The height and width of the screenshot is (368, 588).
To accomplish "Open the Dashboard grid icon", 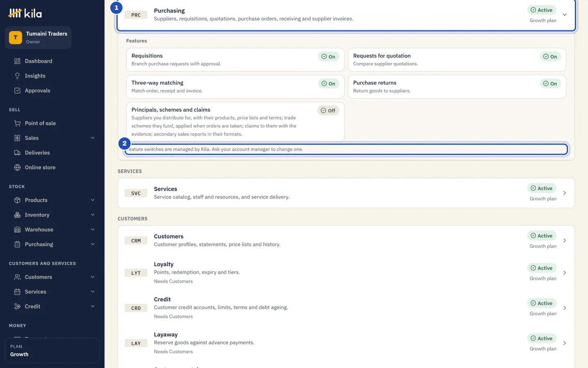I will pos(17,61).
